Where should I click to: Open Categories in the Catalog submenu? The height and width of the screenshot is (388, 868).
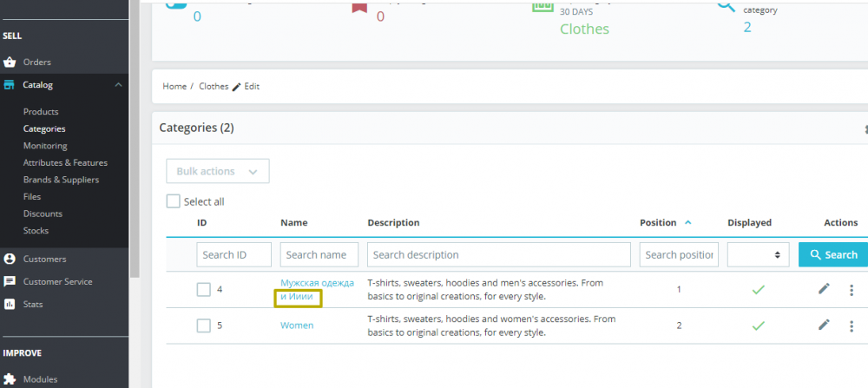[44, 128]
